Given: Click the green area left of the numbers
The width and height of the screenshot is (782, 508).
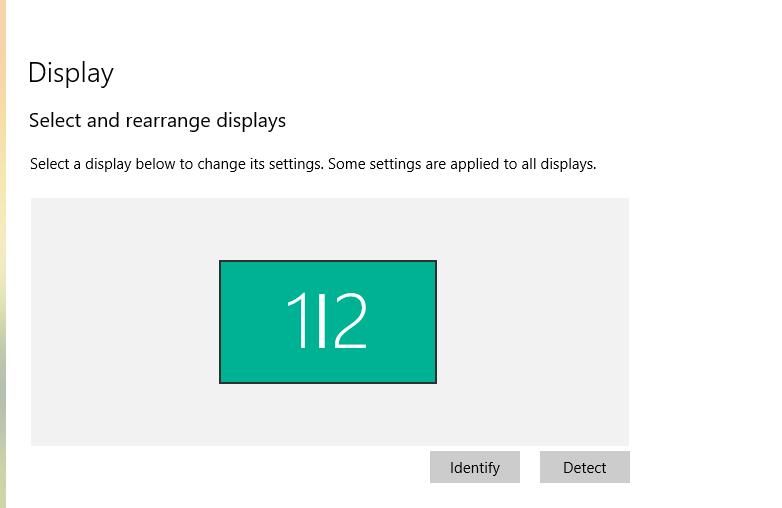Looking at the screenshot, I should point(253,322).
